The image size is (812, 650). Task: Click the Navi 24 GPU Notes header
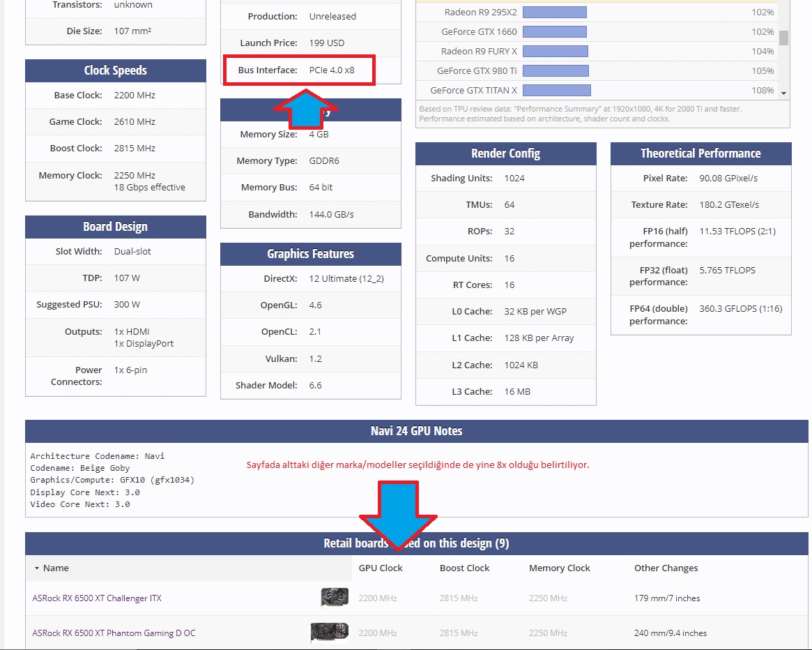[417, 431]
